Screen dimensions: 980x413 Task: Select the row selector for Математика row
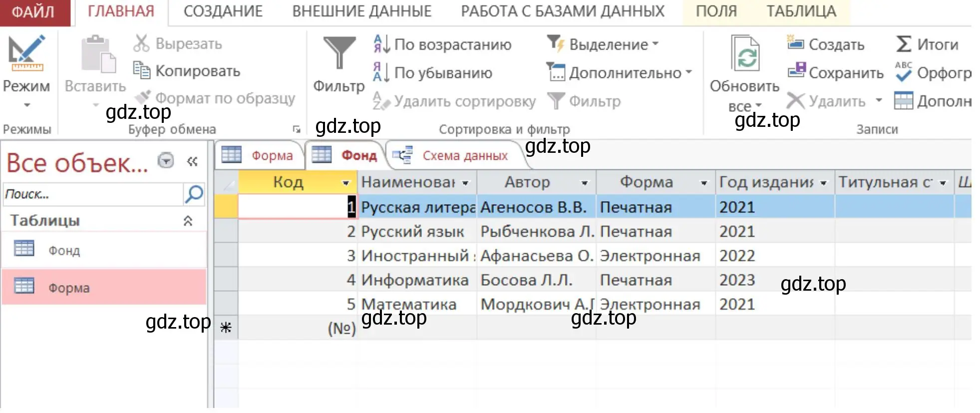click(226, 304)
